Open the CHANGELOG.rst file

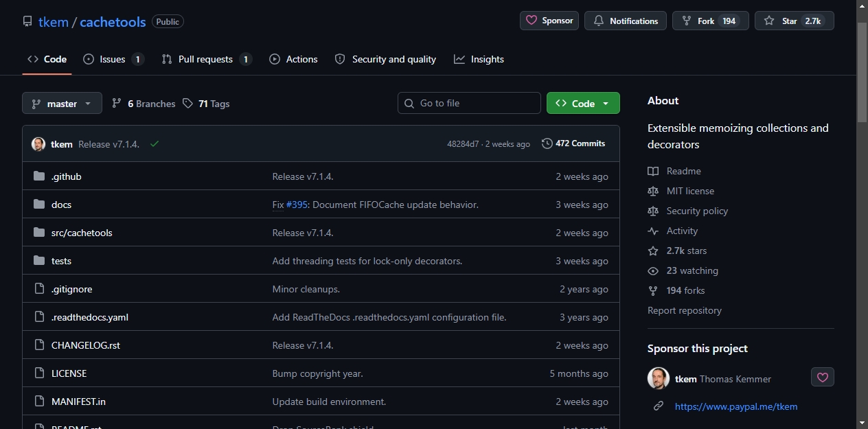[x=86, y=345]
